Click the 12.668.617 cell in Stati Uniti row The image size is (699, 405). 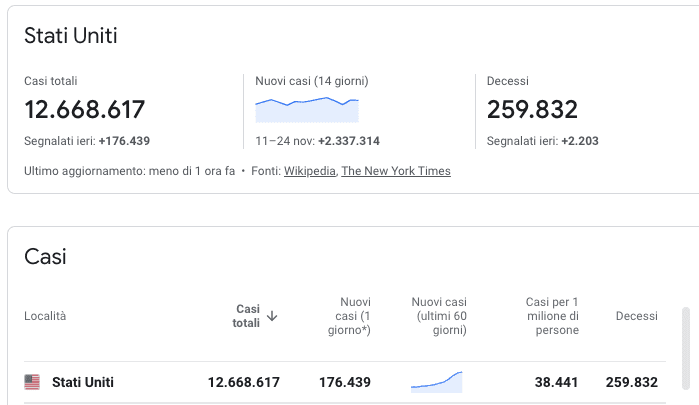coord(244,382)
